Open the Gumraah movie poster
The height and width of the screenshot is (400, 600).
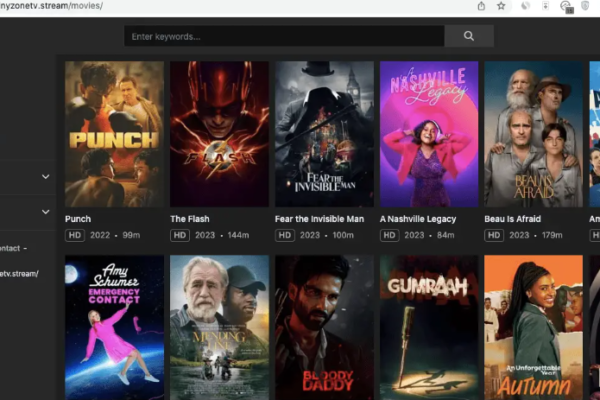429,328
